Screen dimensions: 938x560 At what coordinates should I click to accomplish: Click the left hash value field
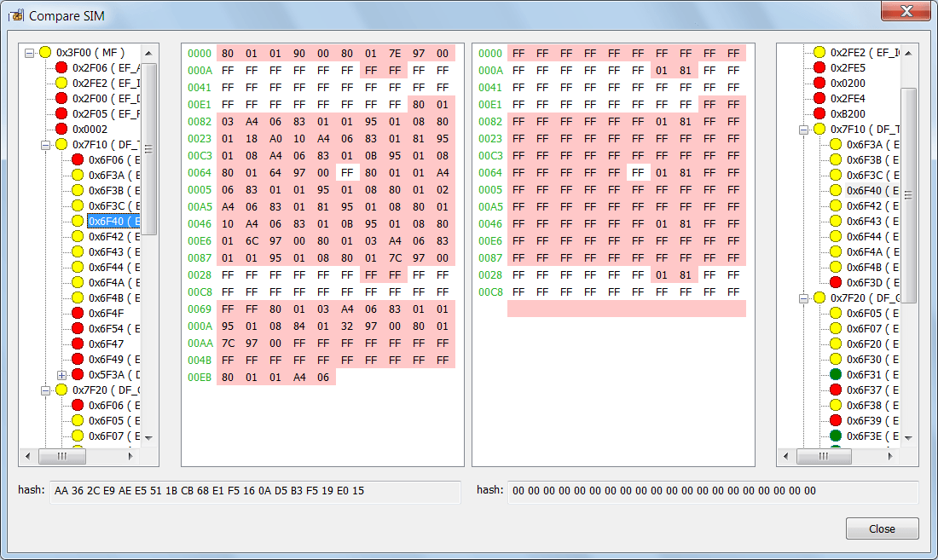click(255, 491)
